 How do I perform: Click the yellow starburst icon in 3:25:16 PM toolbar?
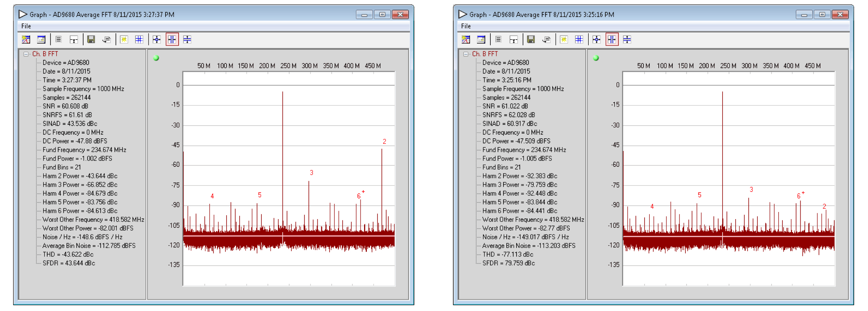(x=564, y=39)
